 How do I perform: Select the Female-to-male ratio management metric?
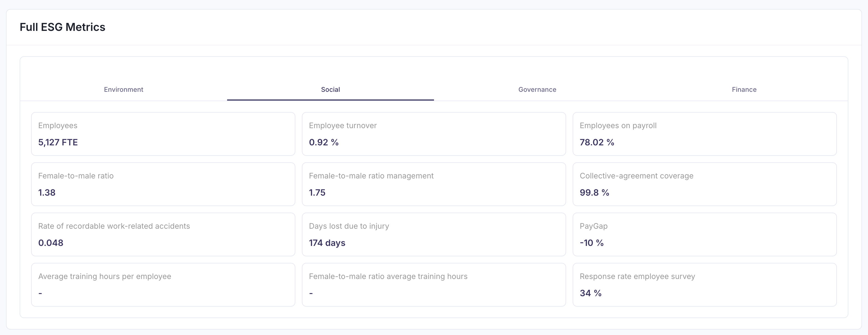(434, 184)
